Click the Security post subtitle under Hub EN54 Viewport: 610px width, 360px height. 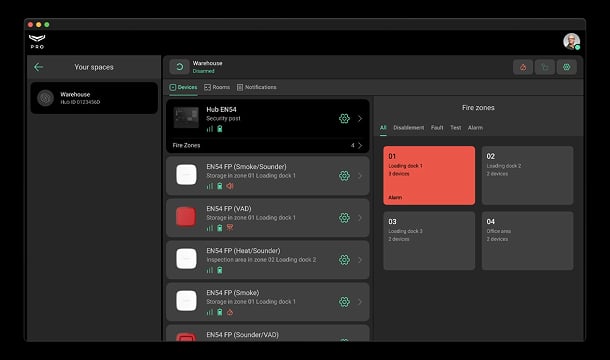pyautogui.click(x=223, y=118)
